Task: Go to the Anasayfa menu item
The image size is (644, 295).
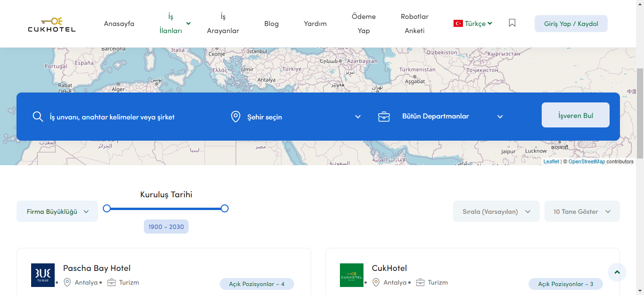Action: 119,24
